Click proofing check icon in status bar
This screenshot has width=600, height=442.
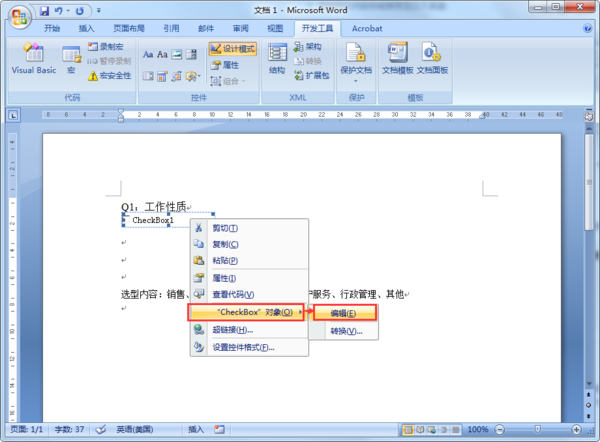pyautogui.click(x=101, y=429)
